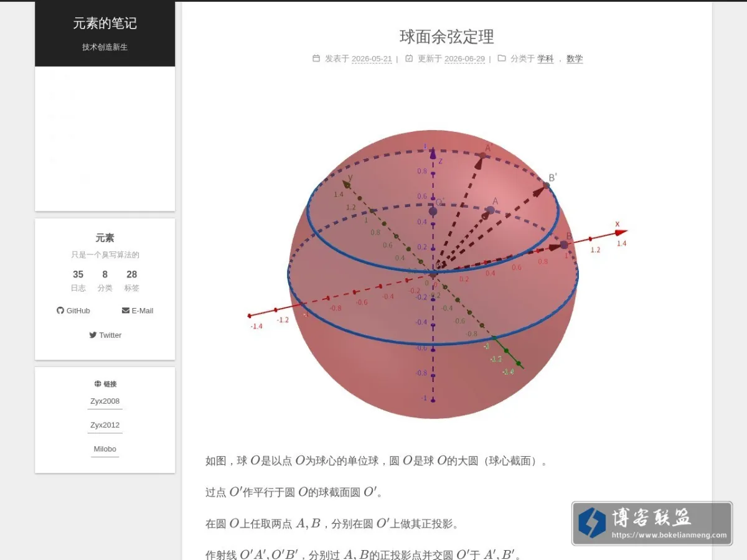Open the 学科 category link
Image resolution: width=747 pixels, height=560 pixels.
pos(545,59)
